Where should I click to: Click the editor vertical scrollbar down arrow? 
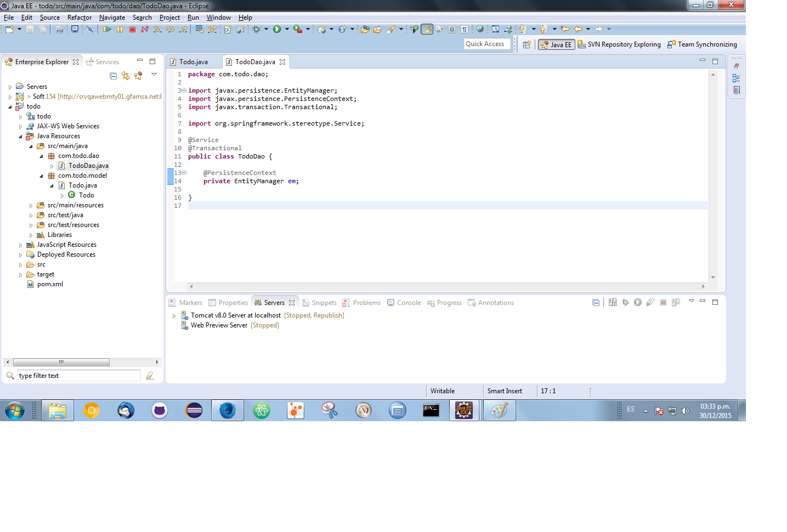click(713, 278)
